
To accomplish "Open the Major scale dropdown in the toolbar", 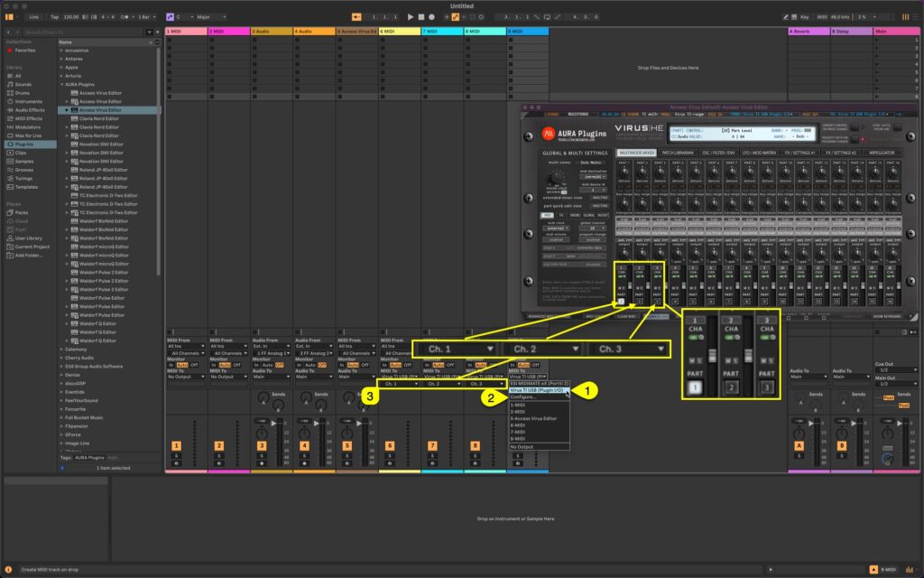I will [209, 16].
